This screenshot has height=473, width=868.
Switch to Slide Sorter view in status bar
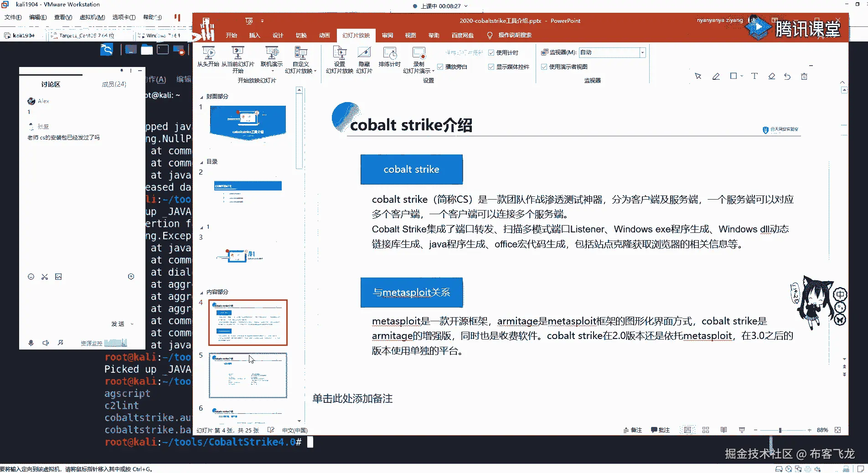tap(706, 430)
